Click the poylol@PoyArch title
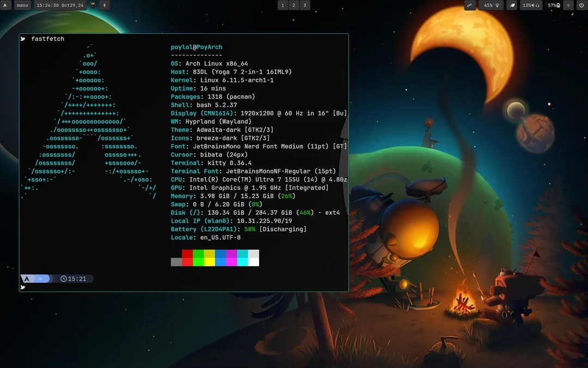The image size is (588, 368). 197,47
